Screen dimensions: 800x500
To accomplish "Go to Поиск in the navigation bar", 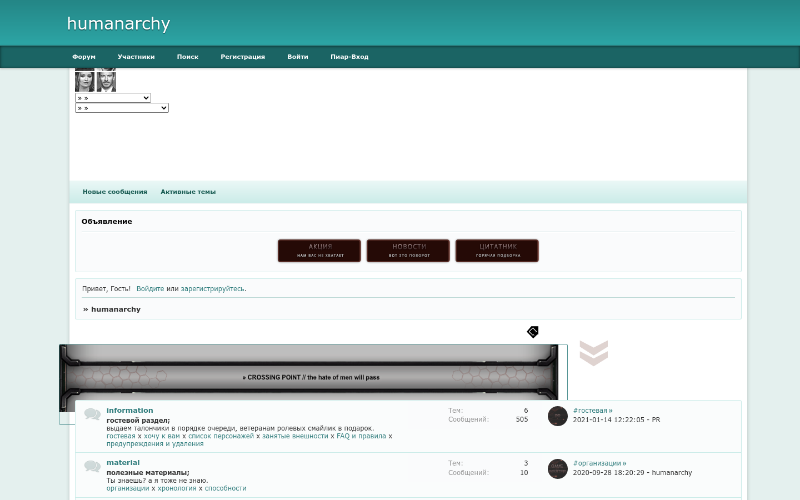I will (188, 57).
